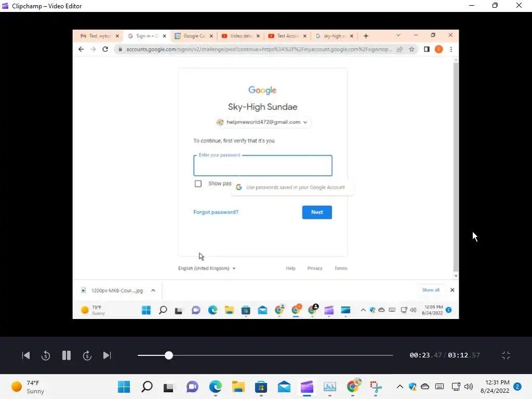This screenshot has height=399, width=532.
Task: Open the 'Test Accou' YouTube tab
Action: [x=284, y=36]
